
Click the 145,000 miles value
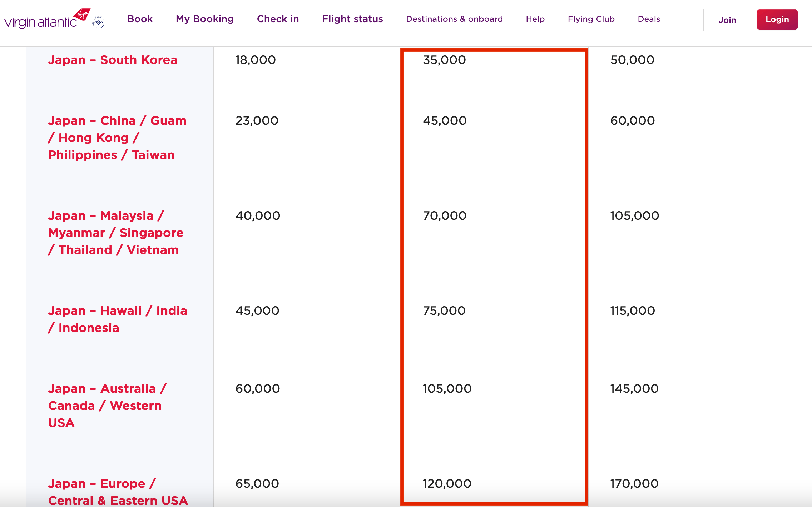click(634, 388)
